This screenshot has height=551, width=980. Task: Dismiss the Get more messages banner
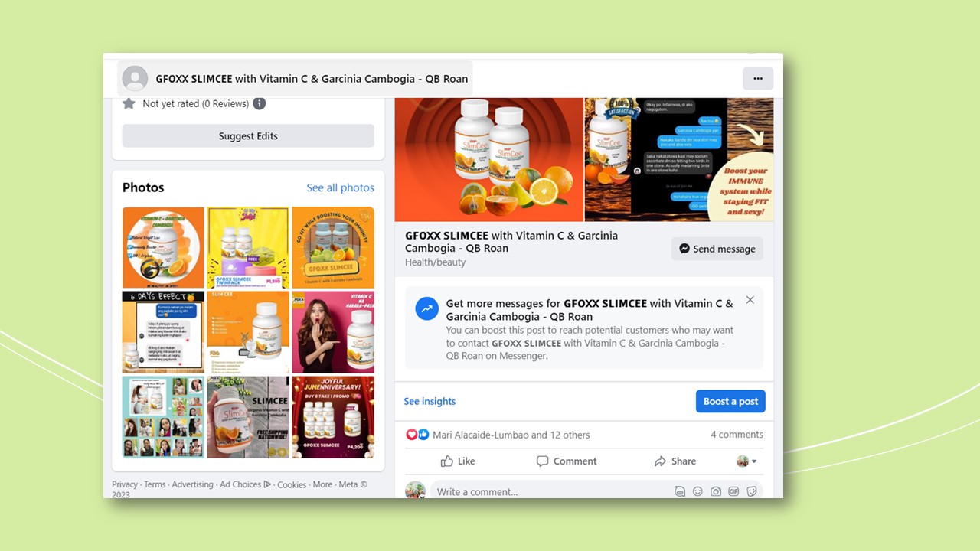tap(750, 300)
